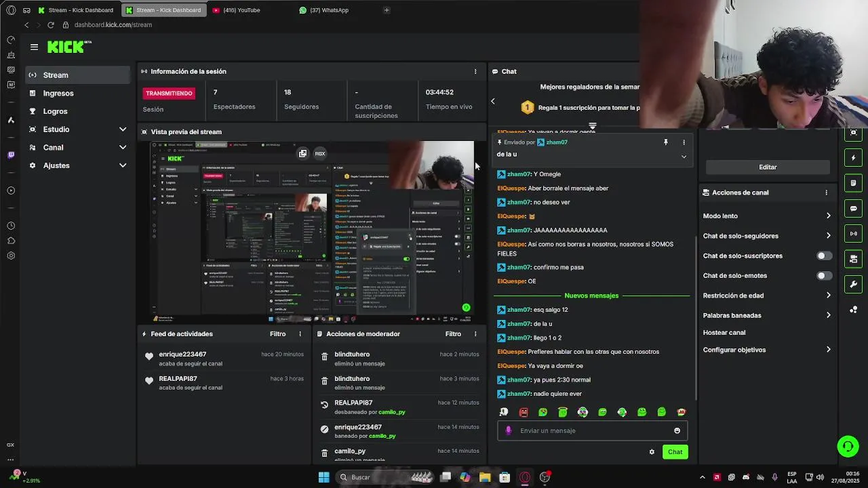Click Hostear canal
Viewport: 868px width, 488px height.
coord(724,333)
